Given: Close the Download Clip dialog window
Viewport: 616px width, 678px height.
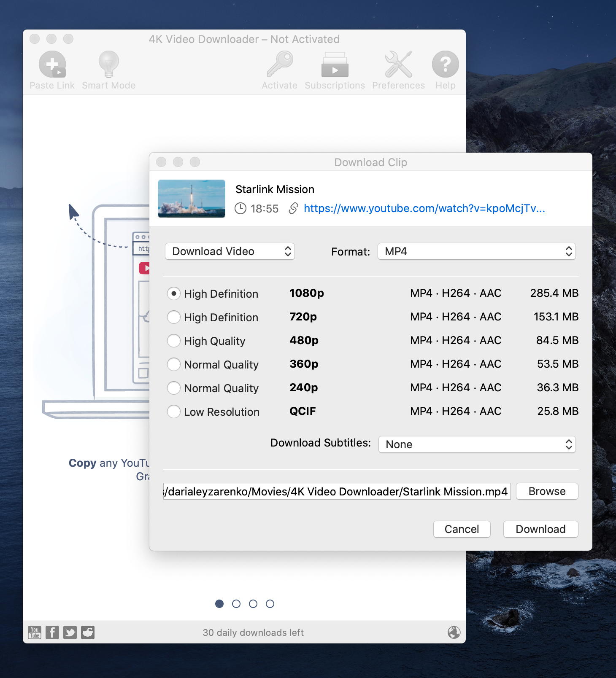Looking at the screenshot, I should click(161, 162).
